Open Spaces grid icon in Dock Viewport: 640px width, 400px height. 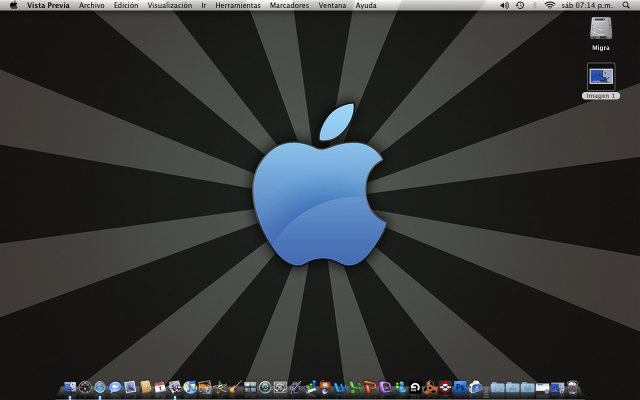250,387
